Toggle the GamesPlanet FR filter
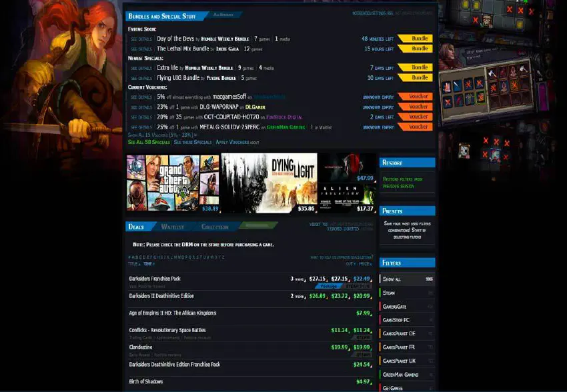Image resolution: width=567 pixels, height=392 pixels. 407,347
